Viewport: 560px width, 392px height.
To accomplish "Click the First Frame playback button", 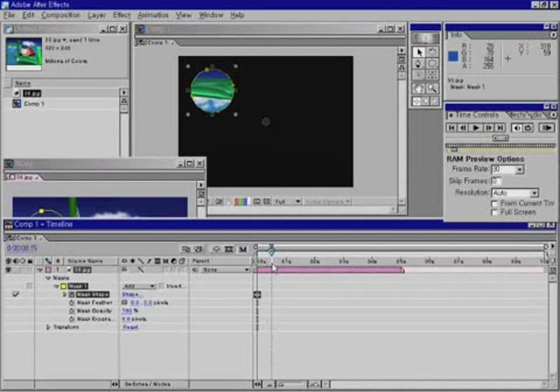I will [451, 128].
